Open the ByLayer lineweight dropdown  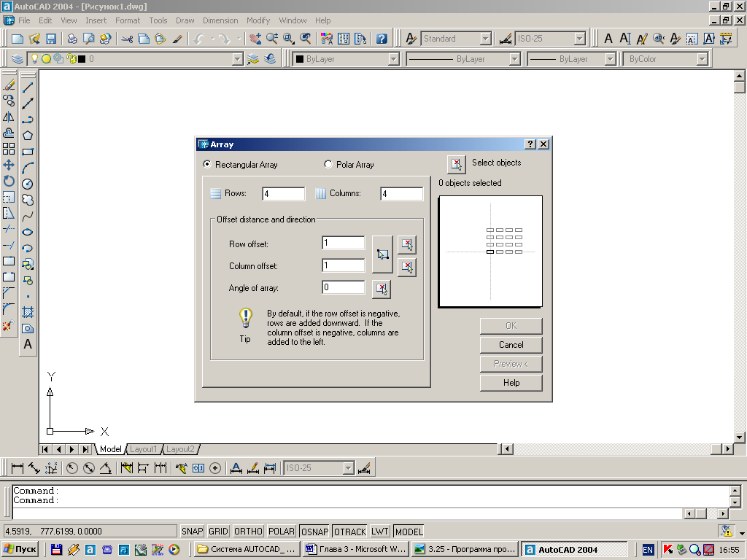coord(611,59)
